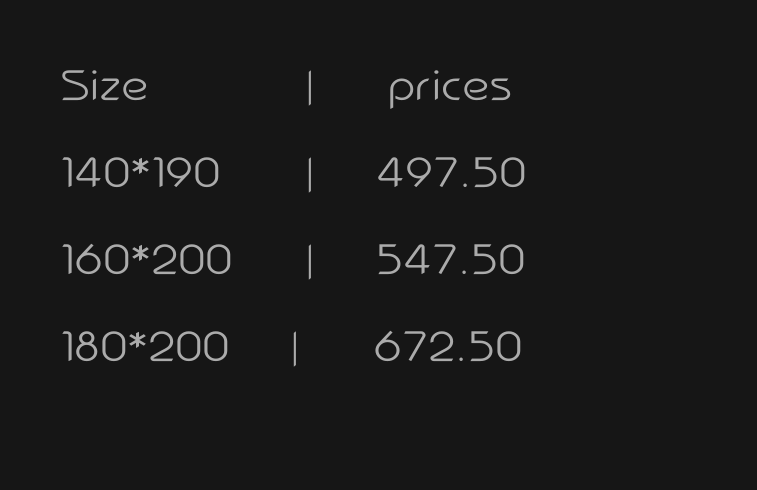Click the separator bar beside 672.50
This screenshot has height=490, width=757.
[x=295, y=349]
